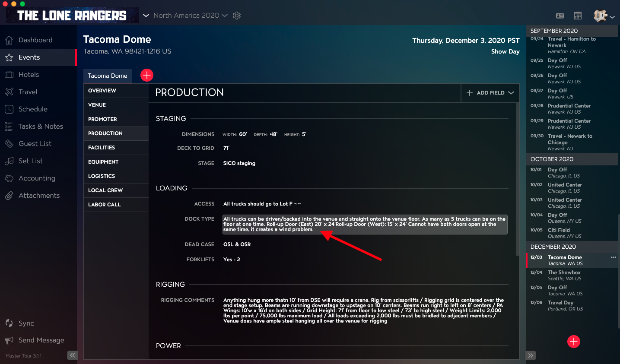Open the North America 2020 tour dropdown

coord(191,16)
